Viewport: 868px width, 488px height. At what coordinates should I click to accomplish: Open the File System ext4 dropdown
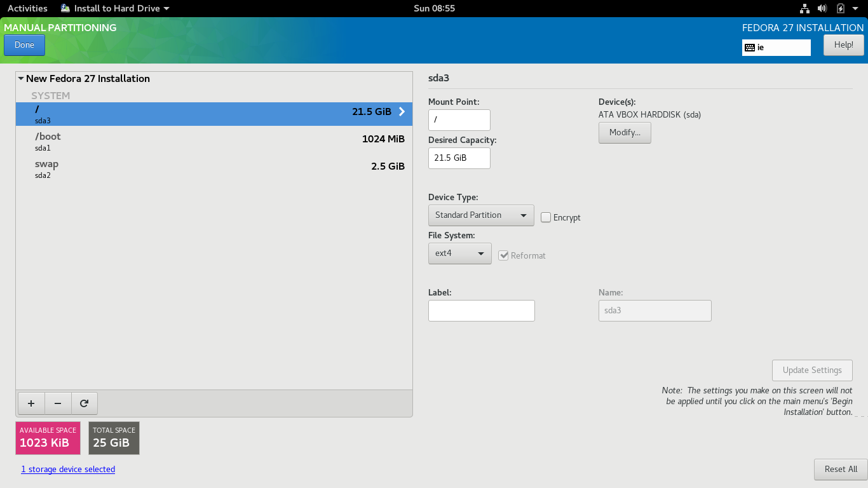click(x=459, y=254)
